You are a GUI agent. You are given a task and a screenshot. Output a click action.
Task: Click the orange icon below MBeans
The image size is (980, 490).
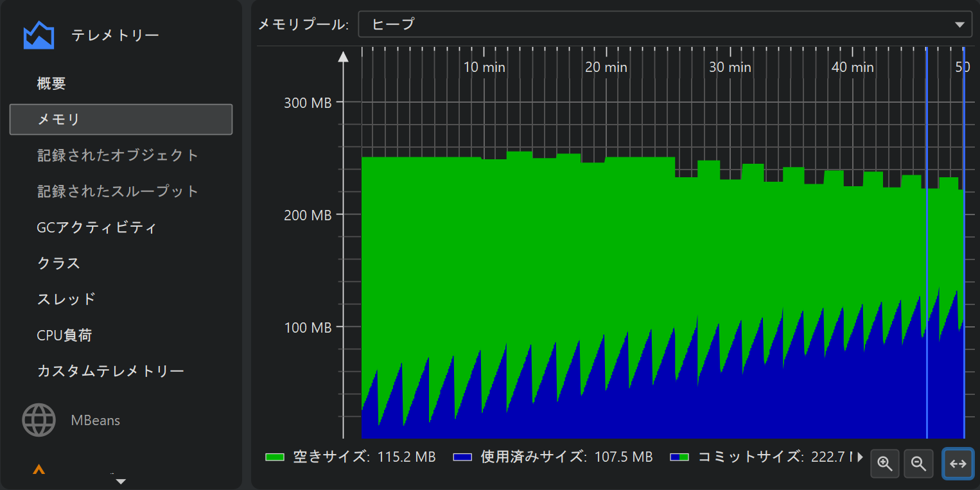tap(39, 471)
